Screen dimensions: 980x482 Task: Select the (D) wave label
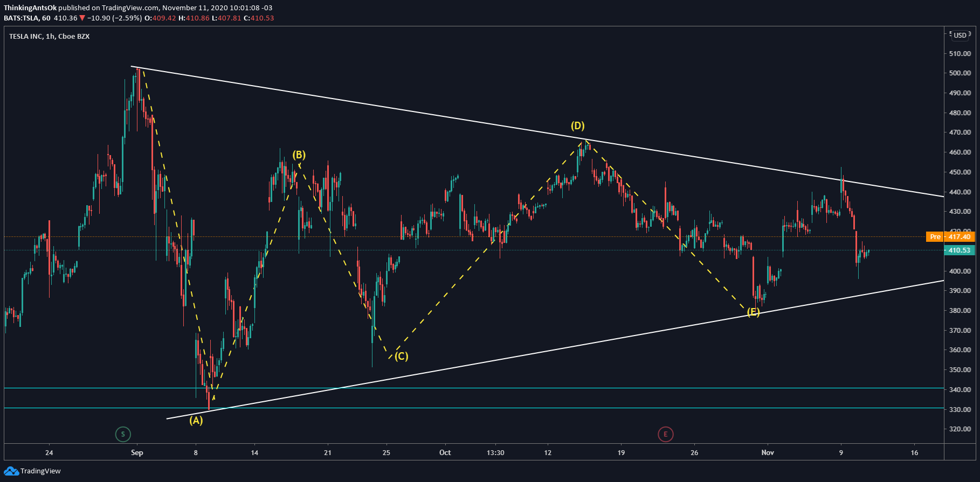pos(578,126)
